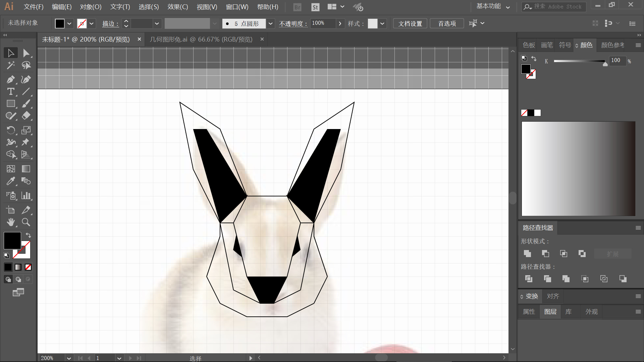Select the Hand tool
This screenshot has width=644, height=362.
click(x=10, y=222)
